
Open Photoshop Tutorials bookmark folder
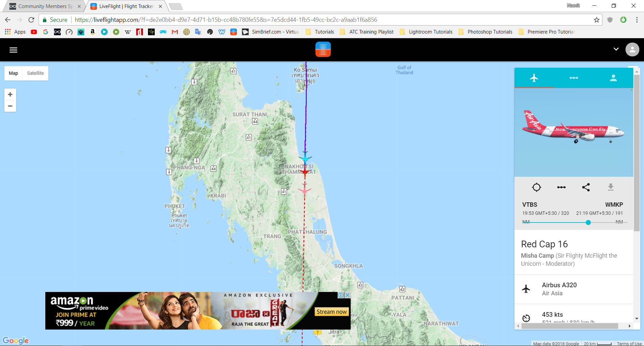(x=485, y=32)
